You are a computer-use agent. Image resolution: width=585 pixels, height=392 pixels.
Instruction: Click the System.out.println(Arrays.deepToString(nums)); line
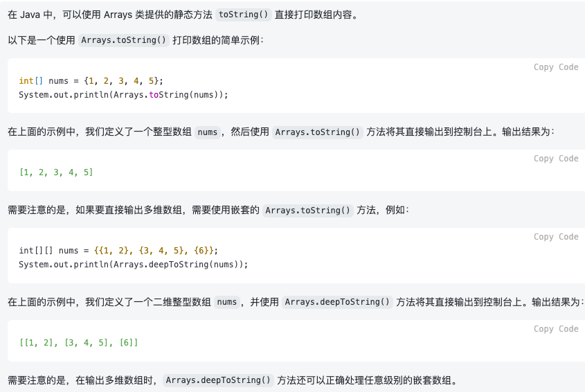click(x=133, y=265)
